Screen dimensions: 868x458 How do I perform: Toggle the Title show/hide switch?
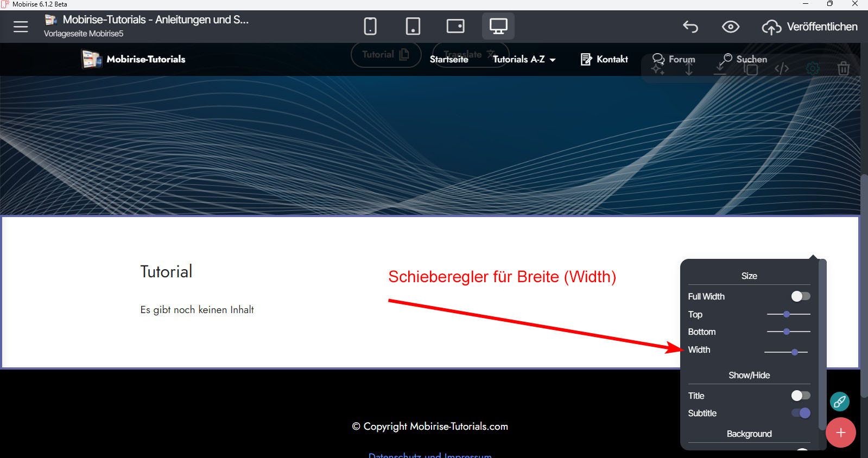[801, 396]
